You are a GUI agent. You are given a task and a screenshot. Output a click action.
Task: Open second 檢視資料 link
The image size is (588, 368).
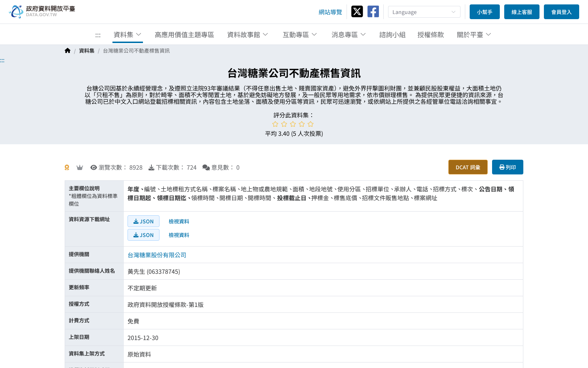click(179, 235)
